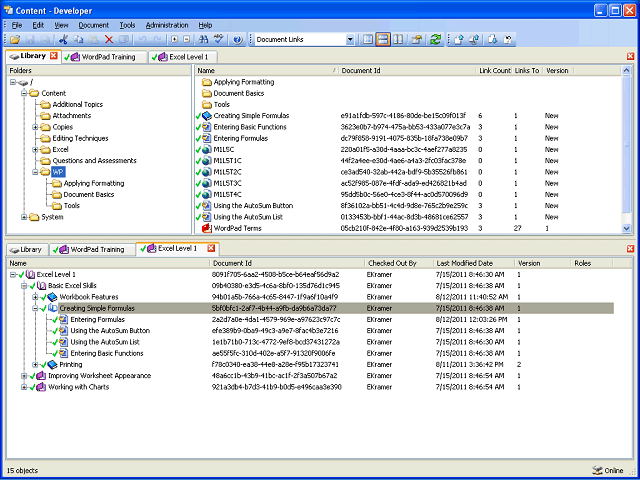Select Applying Formatting under WP in tree
Screen dimensions: 640x480
point(94,183)
